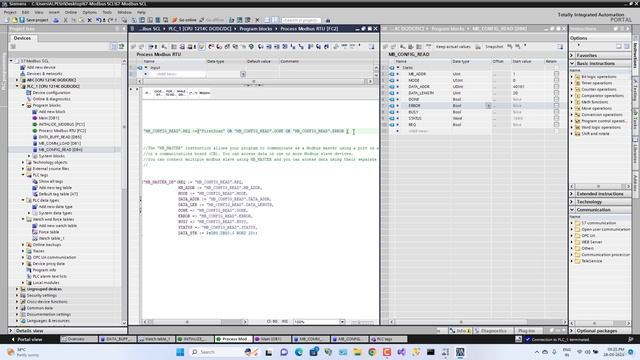This screenshot has width=640, height=360.
Task: Click Add new block in Program blocks
Action: [52, 112]
